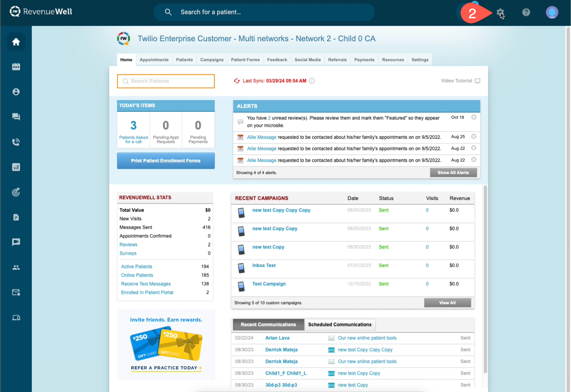
Task: Click the gift card referral image
Action: pyautogui.click(x=166, y=344)
